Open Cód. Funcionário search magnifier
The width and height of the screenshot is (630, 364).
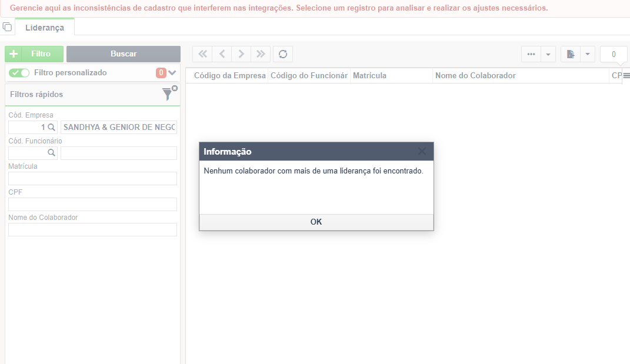(x=51, y=153)
